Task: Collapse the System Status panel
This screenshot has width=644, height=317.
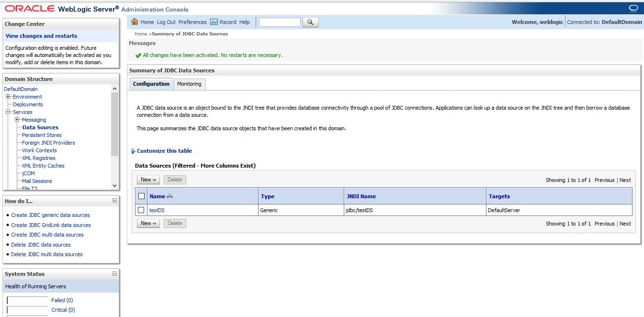Action: coord(114,274)
